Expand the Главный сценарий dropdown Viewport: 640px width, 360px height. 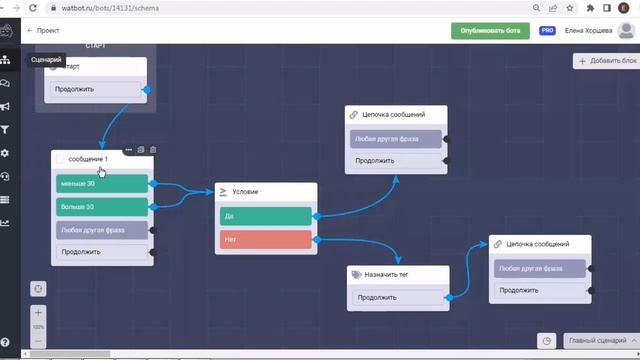(602, 340)
